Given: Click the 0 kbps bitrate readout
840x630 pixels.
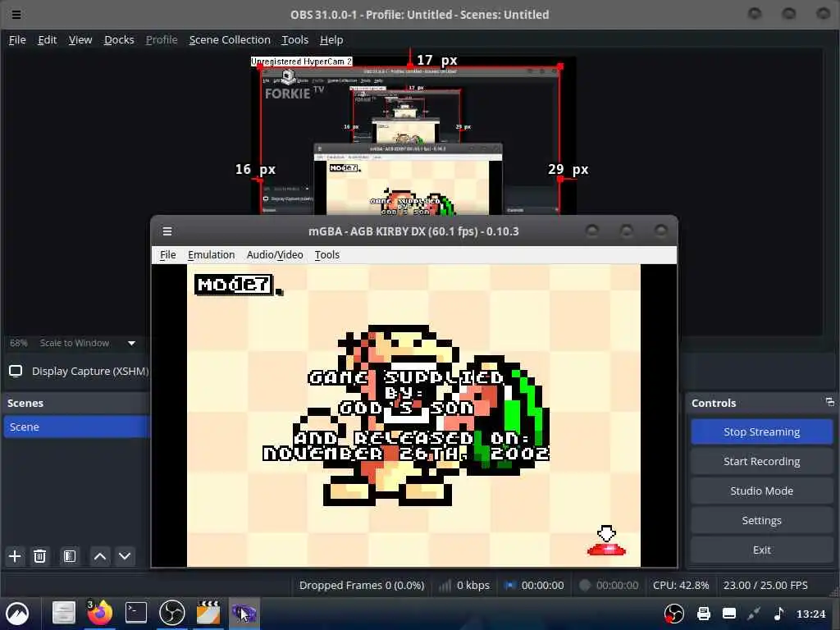Looking at the screenshot, I should tap(473, 585).
